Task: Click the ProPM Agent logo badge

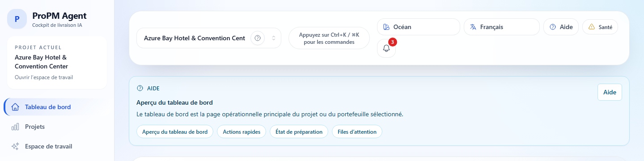Action: point(17,19)
